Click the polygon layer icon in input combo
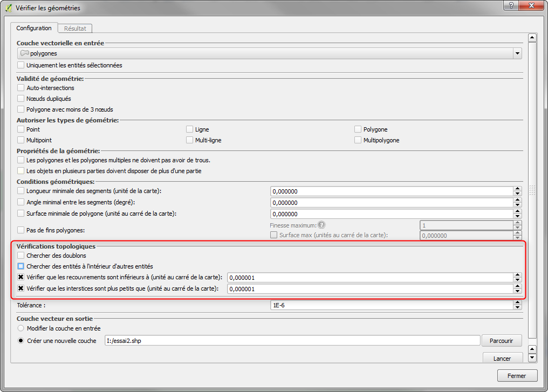 pyautogui.click(x=24, y=53)
